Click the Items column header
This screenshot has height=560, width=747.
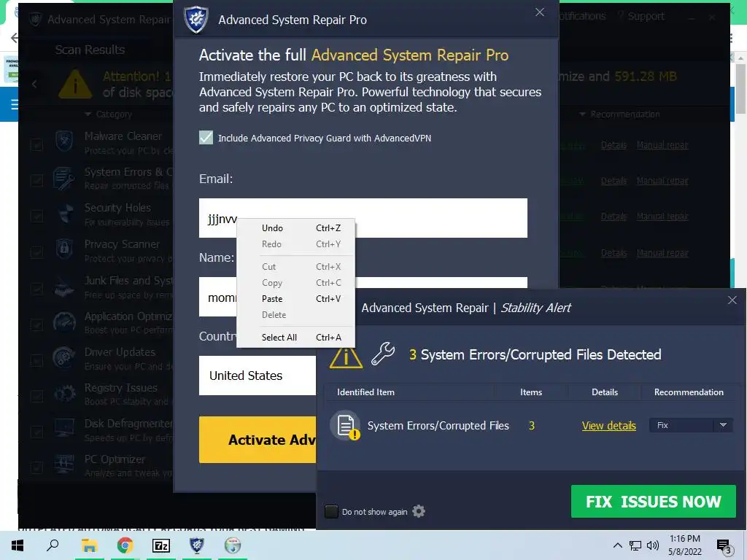[531, 392]
